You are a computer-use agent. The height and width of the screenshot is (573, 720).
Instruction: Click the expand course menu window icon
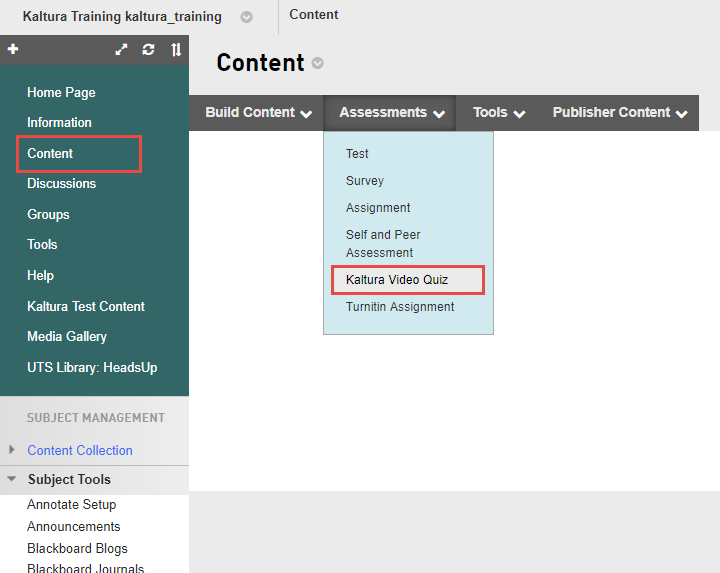(122, 49)
